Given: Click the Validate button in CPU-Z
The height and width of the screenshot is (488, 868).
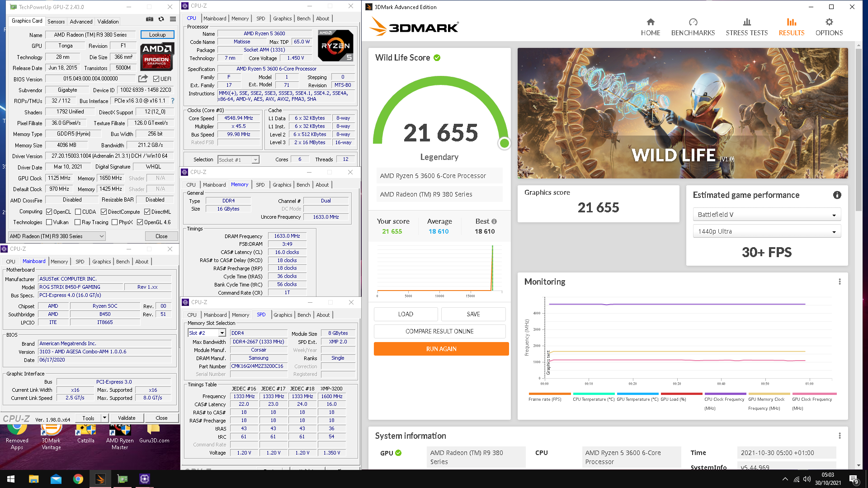Looking at the screenshot, I should coord(127,418).
